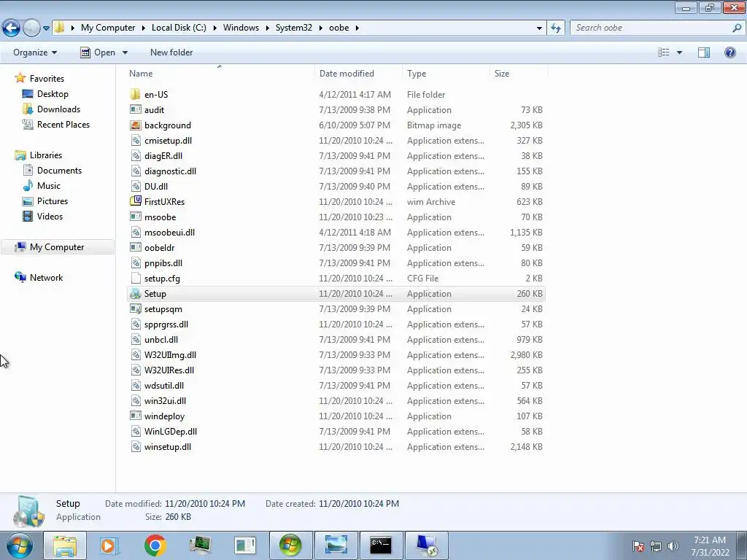Select the oobeldr application icon
Screen dimensions: 747x560
pos(136,248)
